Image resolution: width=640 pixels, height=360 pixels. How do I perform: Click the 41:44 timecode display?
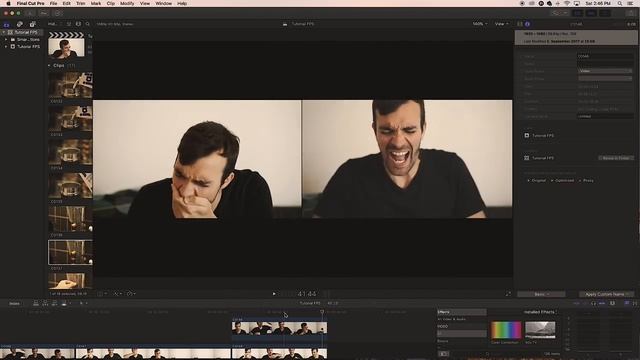307,293
